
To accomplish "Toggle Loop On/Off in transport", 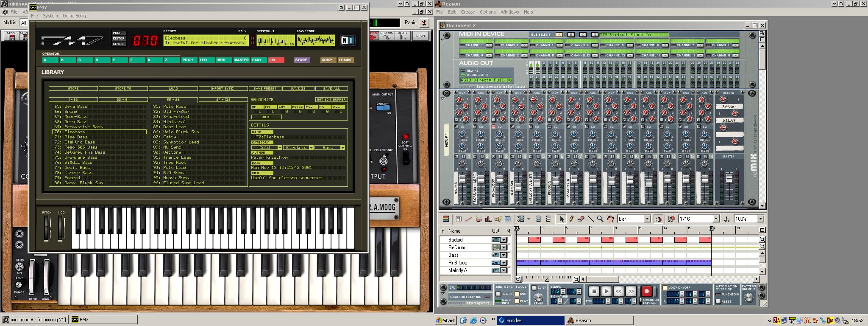I will click(x=665, y=288).
